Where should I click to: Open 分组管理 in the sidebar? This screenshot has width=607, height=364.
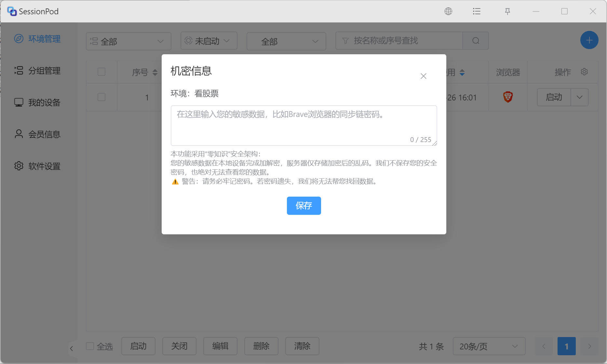(37, 71)
